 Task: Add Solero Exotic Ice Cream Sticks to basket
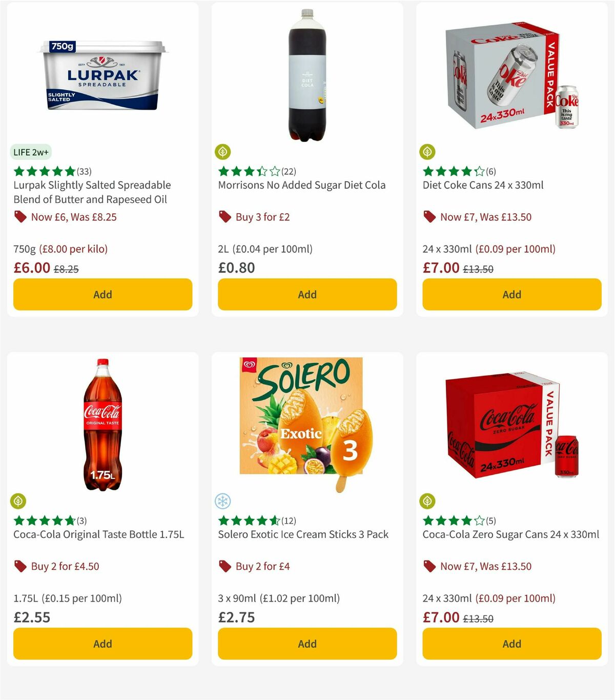[x=306, y=644]
